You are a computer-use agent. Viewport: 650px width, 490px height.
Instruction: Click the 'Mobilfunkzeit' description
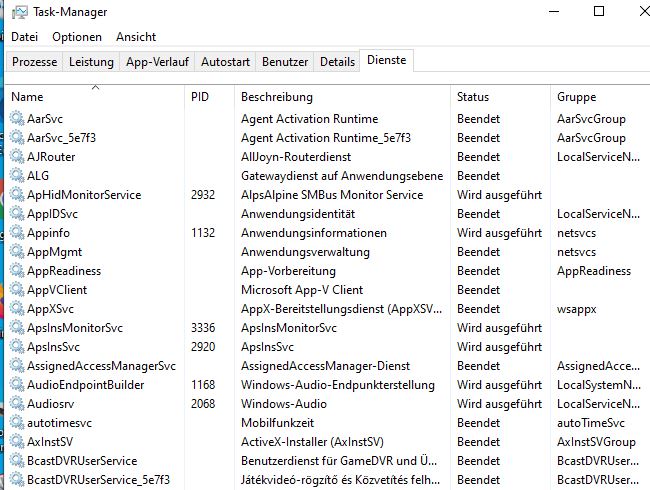coord(277,423)
